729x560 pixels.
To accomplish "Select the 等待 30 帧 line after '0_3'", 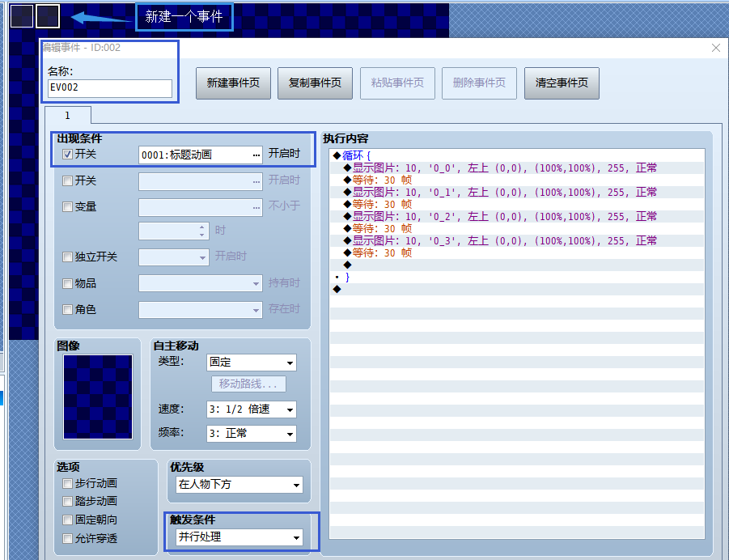I will tap(517, 252).
